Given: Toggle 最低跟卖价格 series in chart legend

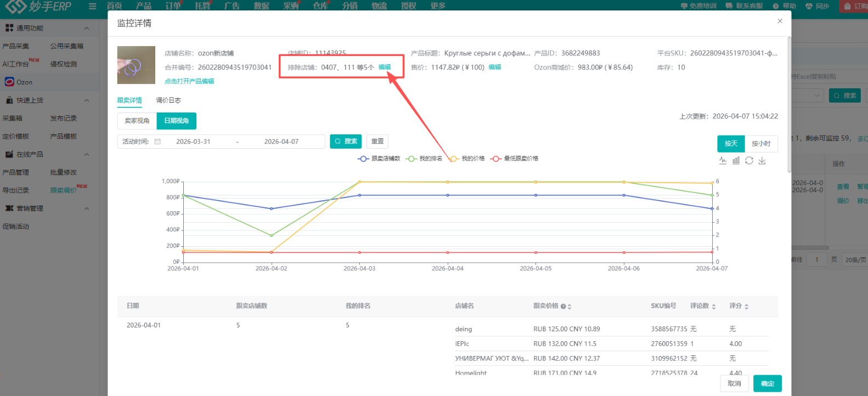Looking at the screenshot, I should pyautogui.click(x=515, y=159).
